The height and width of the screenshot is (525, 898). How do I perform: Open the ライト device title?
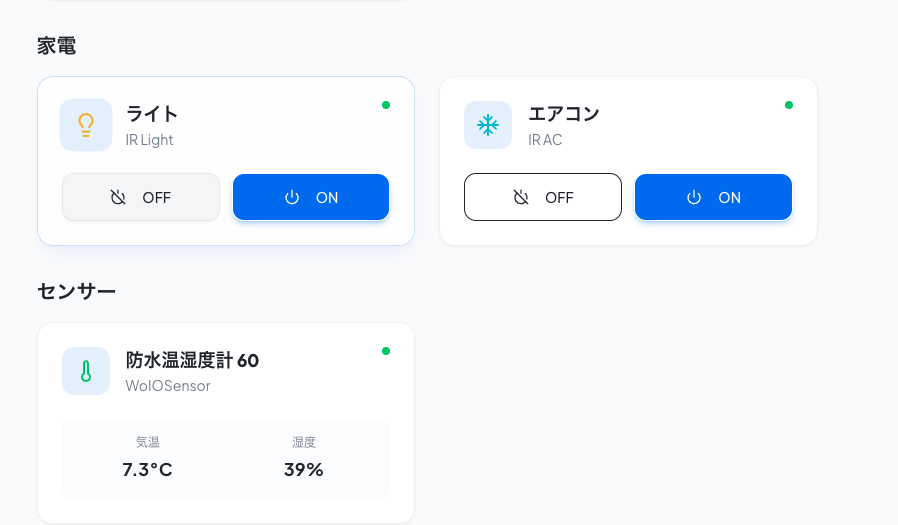click(x=152, y=113)
